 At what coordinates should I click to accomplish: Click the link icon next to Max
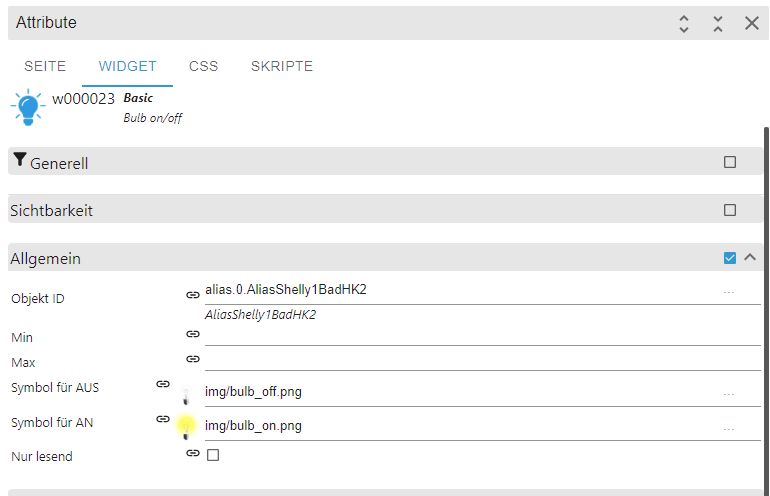click(x=193, y=358)
